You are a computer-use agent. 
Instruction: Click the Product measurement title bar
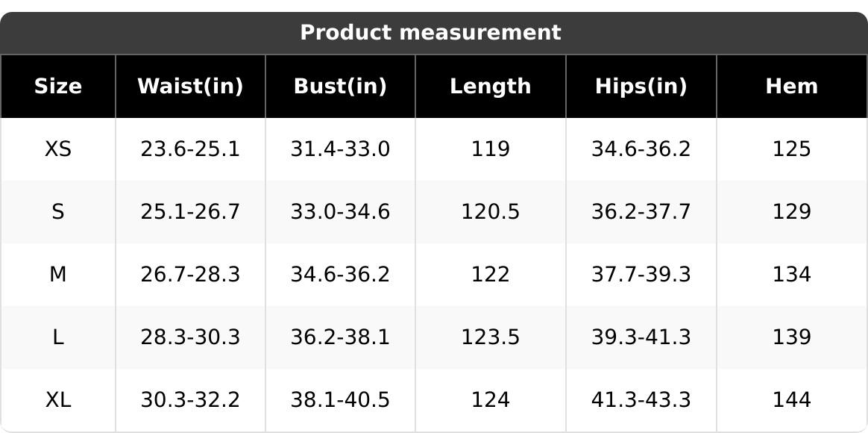point(430,33)
